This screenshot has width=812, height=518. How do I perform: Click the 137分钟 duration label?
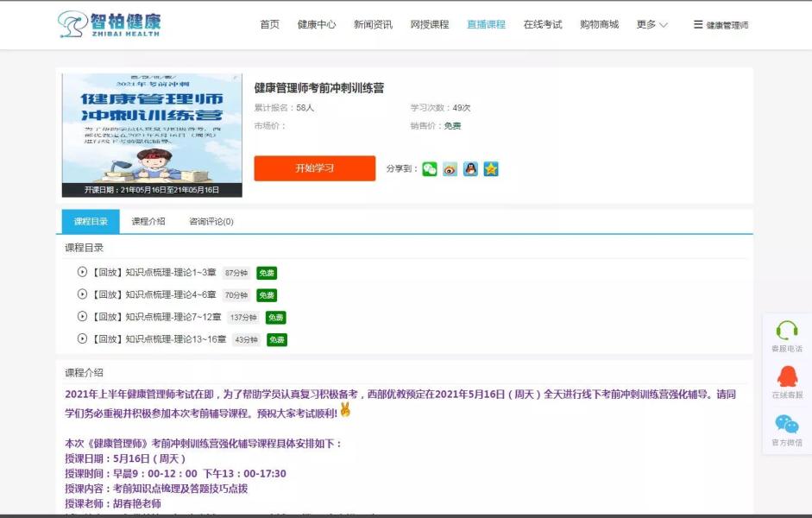(243, 318)
